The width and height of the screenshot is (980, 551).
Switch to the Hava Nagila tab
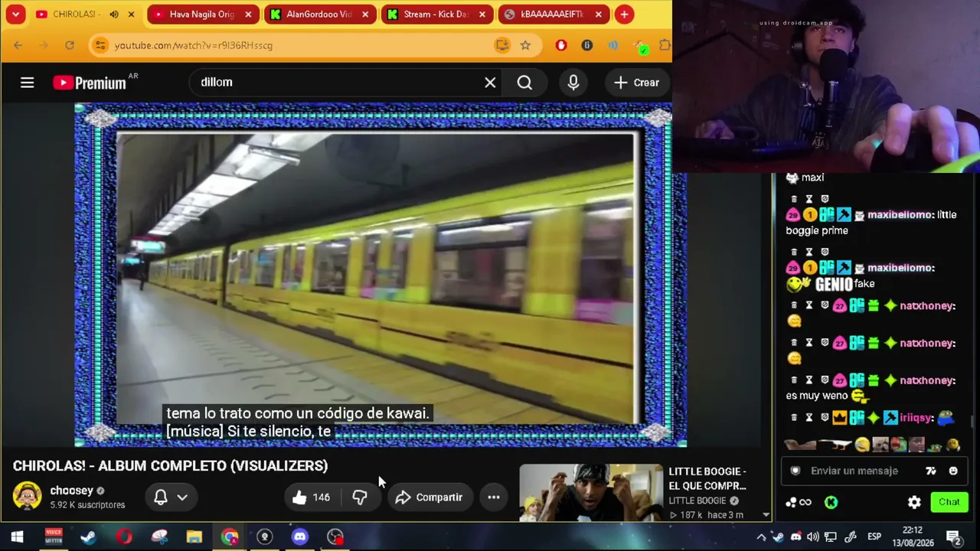(x=202, y=15)
